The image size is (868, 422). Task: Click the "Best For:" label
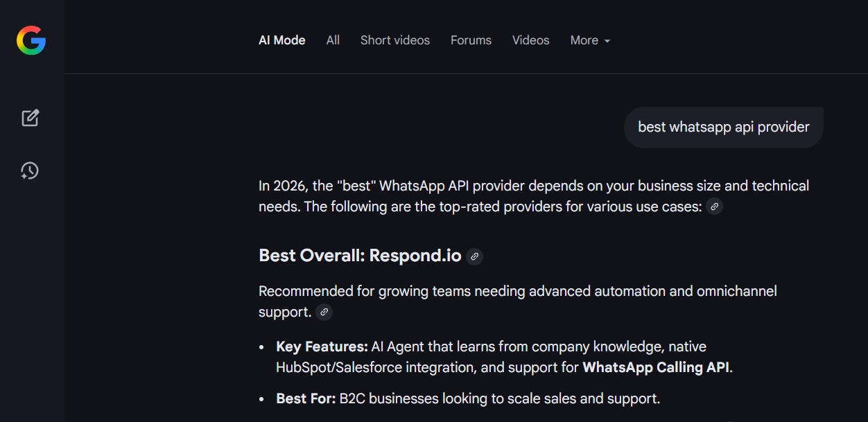coord(306,398)
